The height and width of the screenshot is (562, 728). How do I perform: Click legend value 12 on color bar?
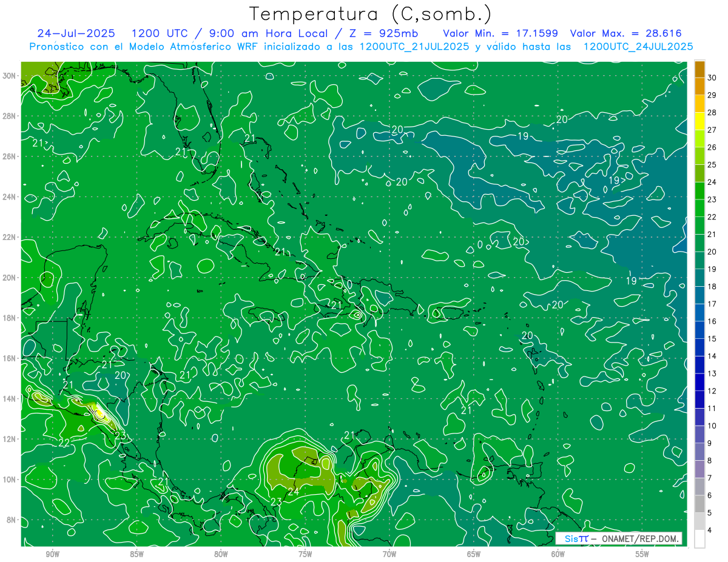712,391
